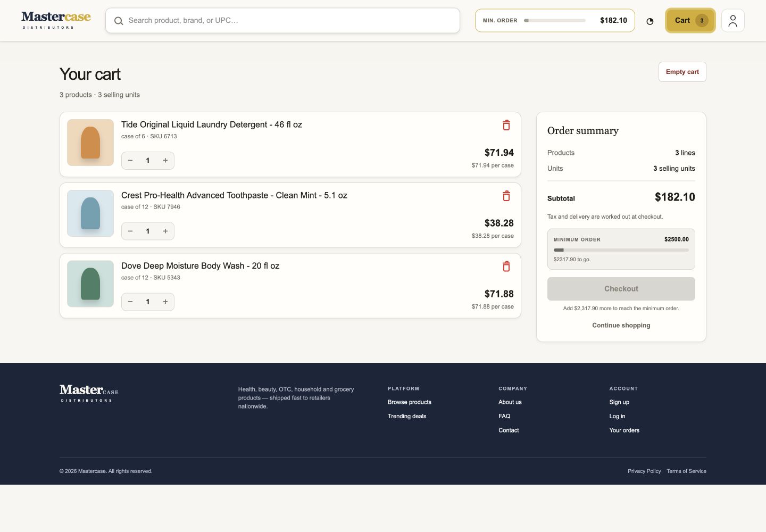
Task: Click Sign up in footer
Action: (x=619, y=402)
